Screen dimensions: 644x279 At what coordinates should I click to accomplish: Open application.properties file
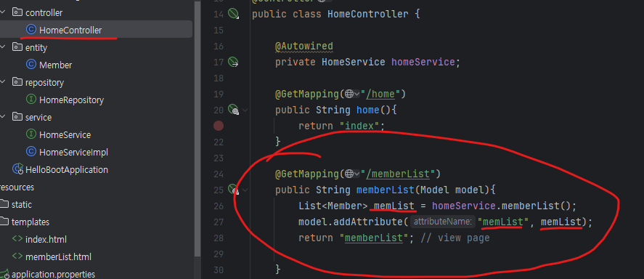click(53, 274)
